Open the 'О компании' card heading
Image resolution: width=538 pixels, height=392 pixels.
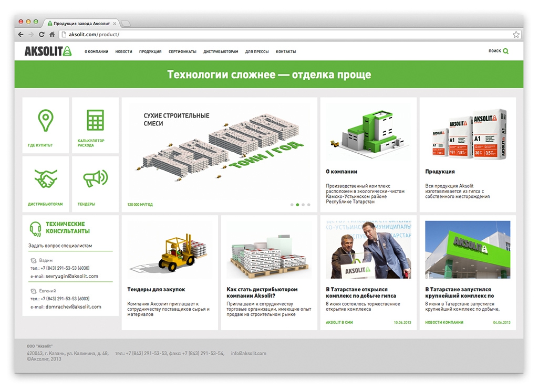pos(342,172)
